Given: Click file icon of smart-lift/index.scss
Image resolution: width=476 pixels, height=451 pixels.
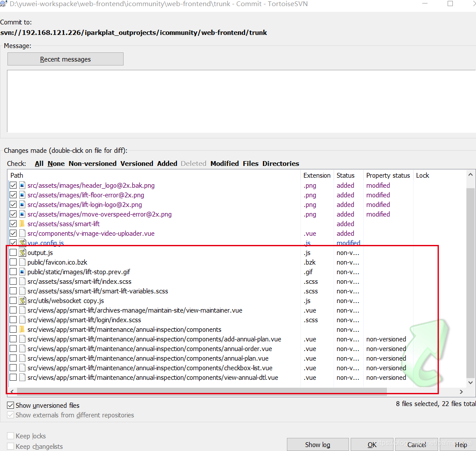Looking at the screenshot, I should point(22,281).
